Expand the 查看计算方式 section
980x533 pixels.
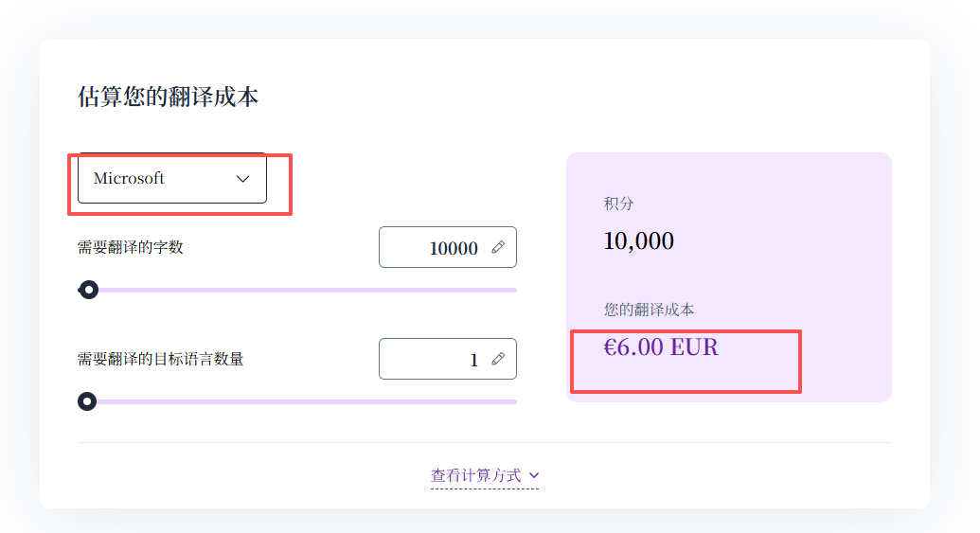pyautogui.click(x=485, y=475)
